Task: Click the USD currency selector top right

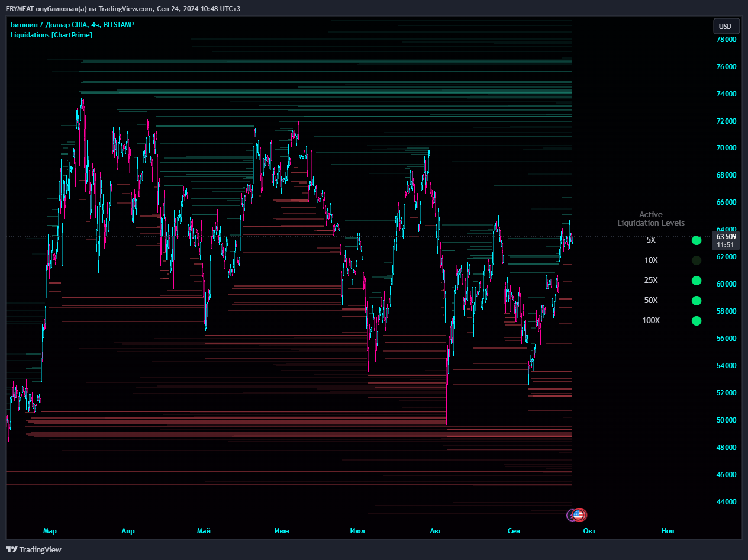Action: [x=726, y=26]
